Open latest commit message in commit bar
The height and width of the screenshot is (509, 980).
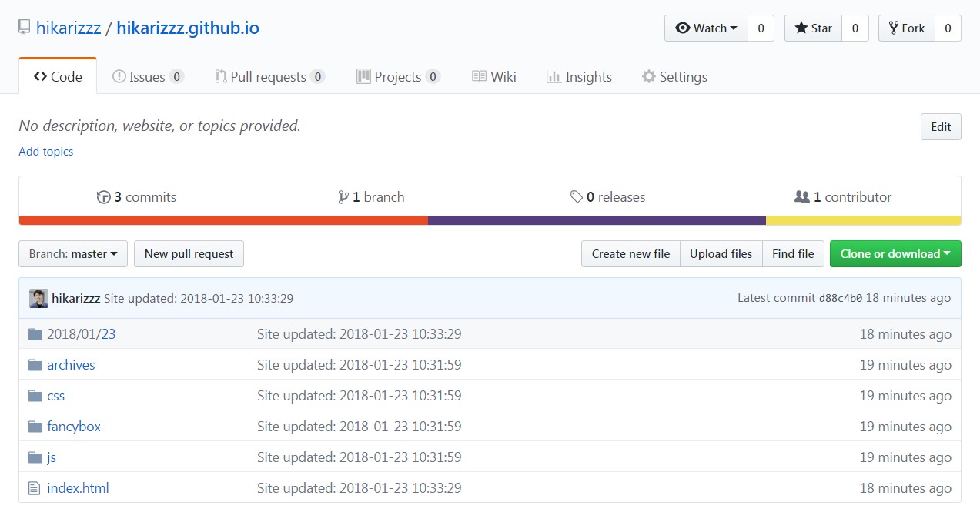(x=199, y=298)
